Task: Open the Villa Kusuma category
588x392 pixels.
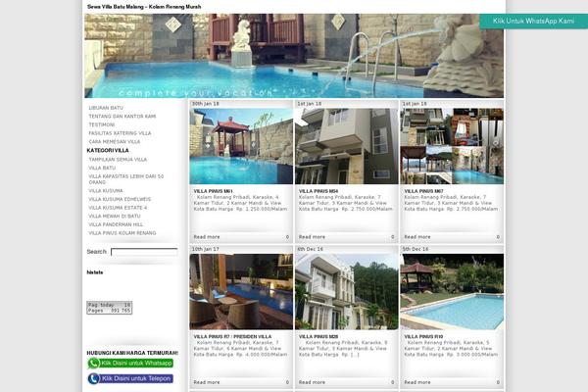Action: tap(106, 190)
